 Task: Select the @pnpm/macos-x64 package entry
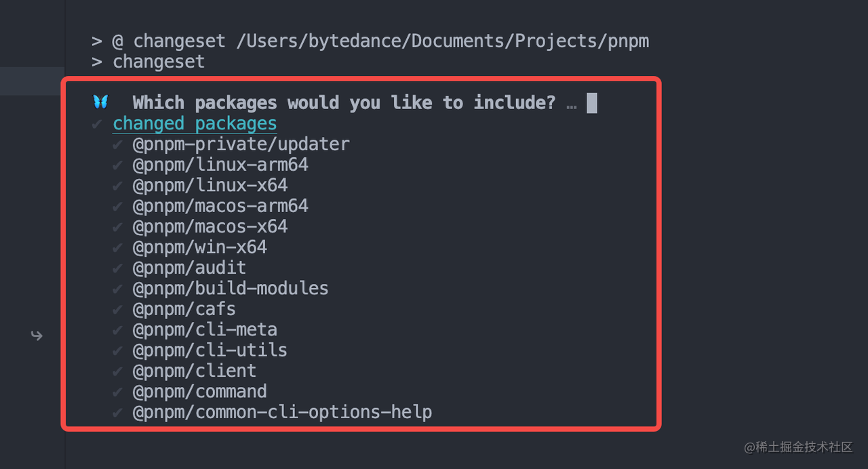(x=210, y=226)
